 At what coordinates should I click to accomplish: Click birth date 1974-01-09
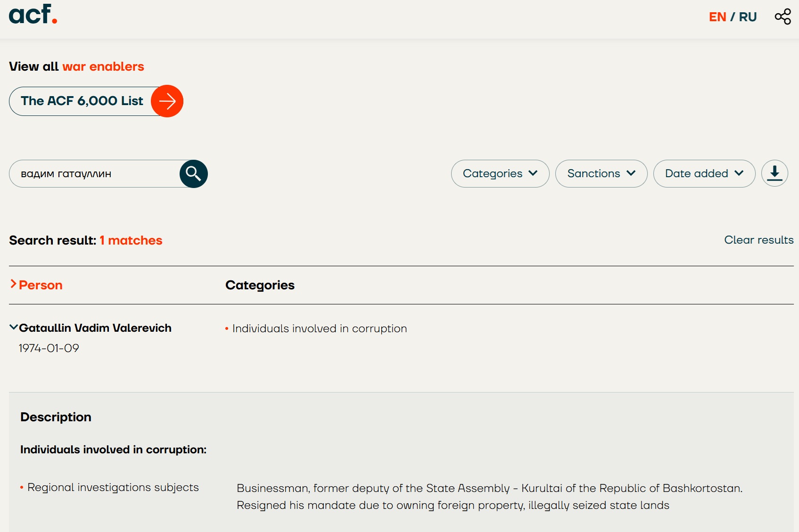coord(49,348)
